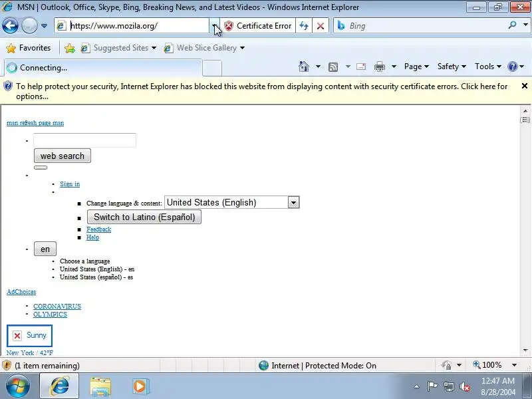Click Internet Explorer taskbar icon
Viewport: 532px width, 399px height.
tap(60, 386)
